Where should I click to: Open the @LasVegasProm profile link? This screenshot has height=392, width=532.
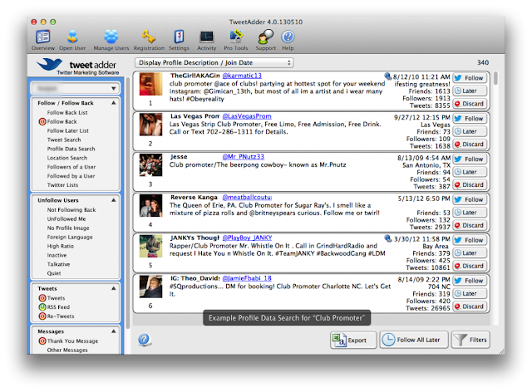click(247, 116)
